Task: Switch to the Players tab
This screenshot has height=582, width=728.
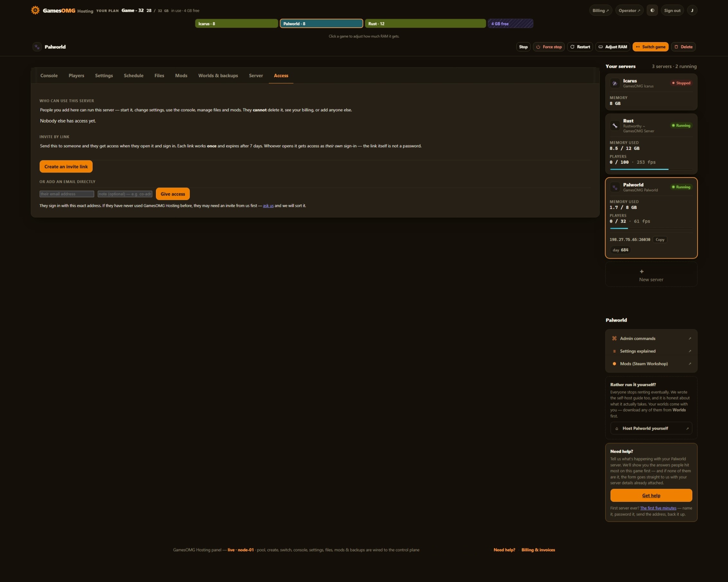Action: pyautogui.click(x=76, y=76)
